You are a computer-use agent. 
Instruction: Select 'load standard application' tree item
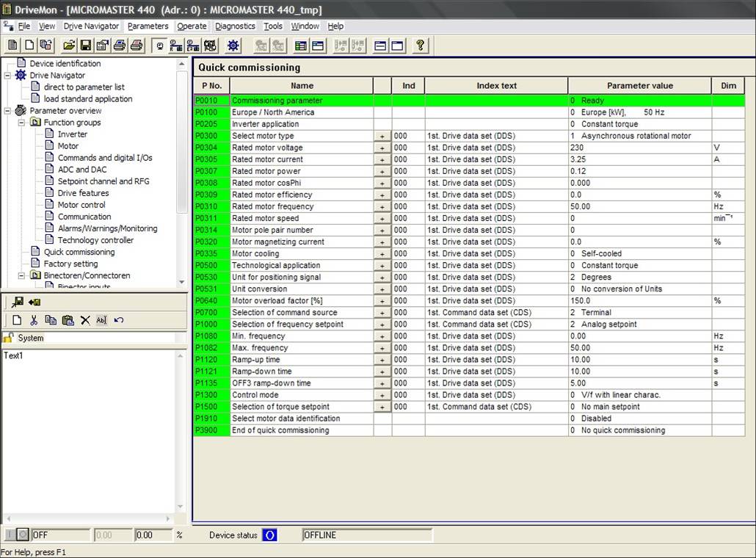click(88, 99)
